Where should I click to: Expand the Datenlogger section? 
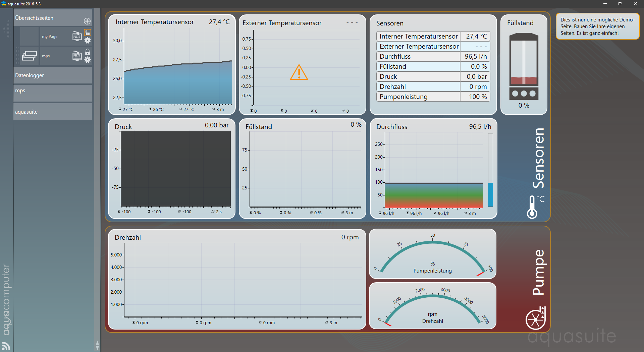pos(53,75)
